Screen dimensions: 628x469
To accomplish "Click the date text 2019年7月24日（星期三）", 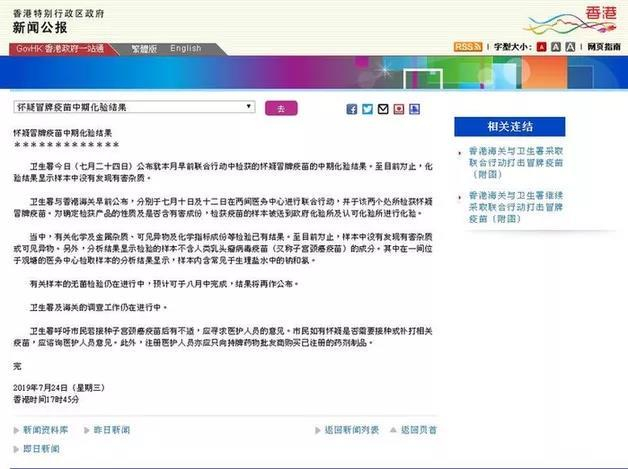I will click(x=60, y=388).
